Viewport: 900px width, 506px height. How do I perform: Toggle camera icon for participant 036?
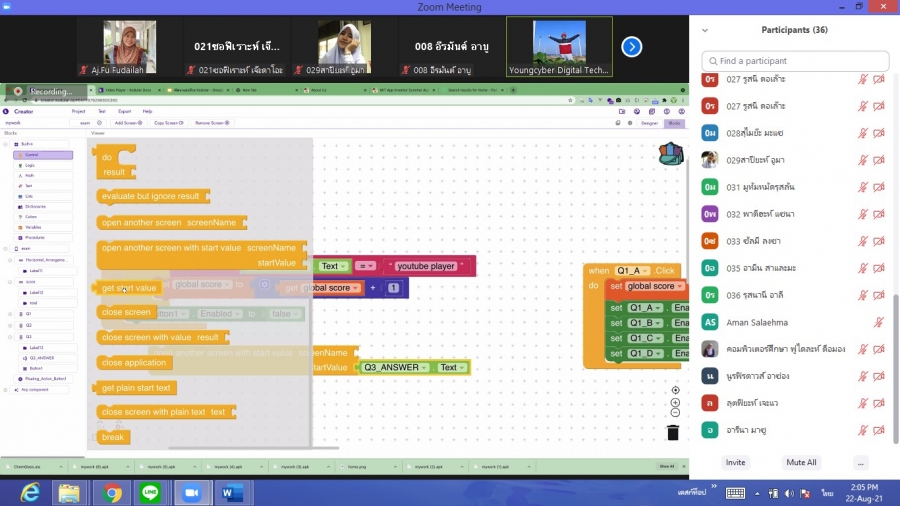pyautogui.click(x=879, y=295)
